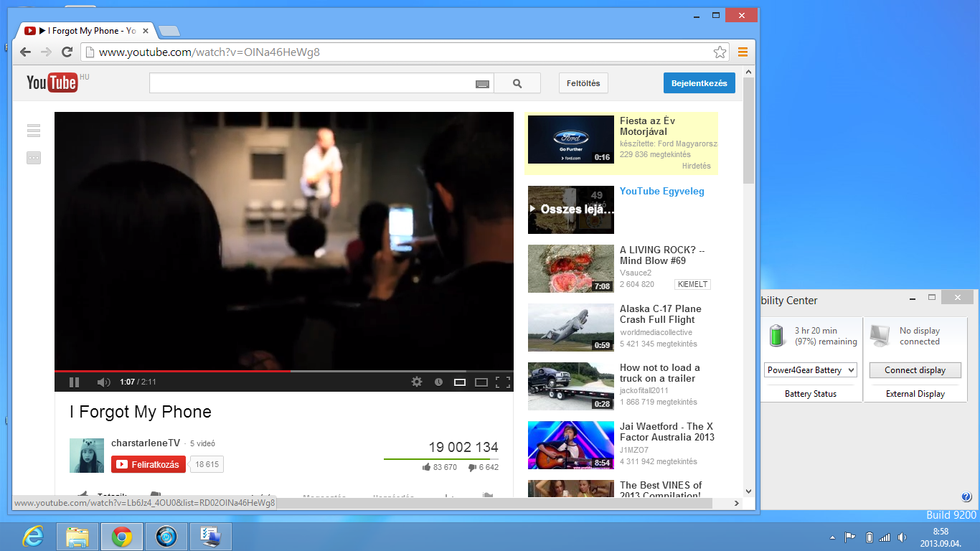Click the magnifier search button
The height and width of the screenshot is (551, 980).
tap(517, 83)
